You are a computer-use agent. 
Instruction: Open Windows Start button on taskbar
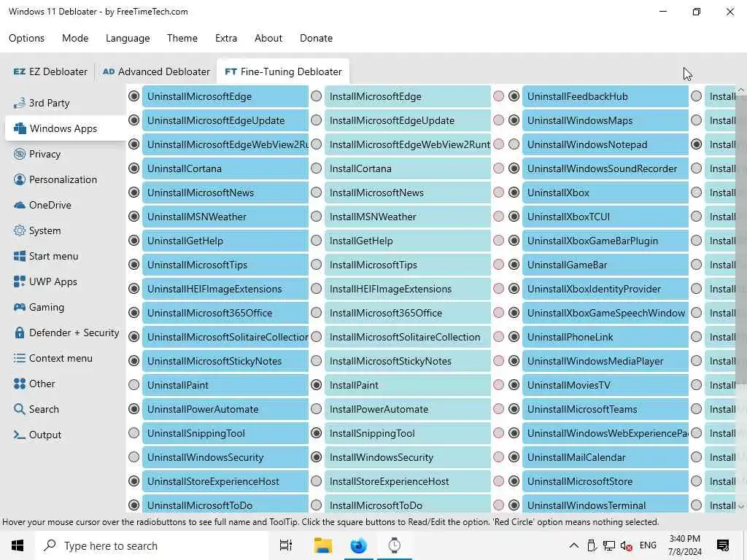tap(18, 545)
